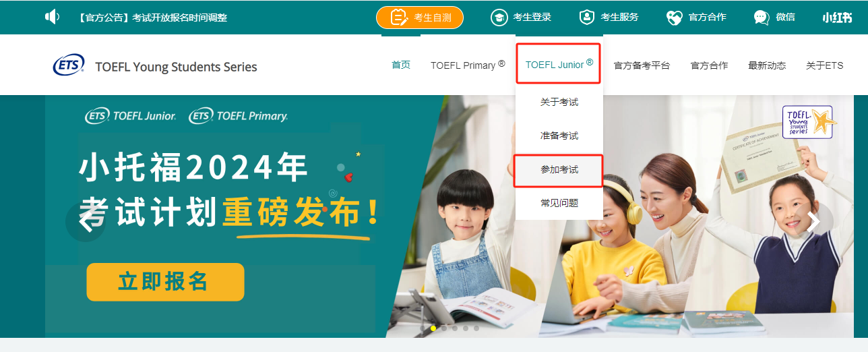The width and height of the screenshot is (868, 352).
Task: Click the 立即报名 button
Action: [x=165, y=282]
